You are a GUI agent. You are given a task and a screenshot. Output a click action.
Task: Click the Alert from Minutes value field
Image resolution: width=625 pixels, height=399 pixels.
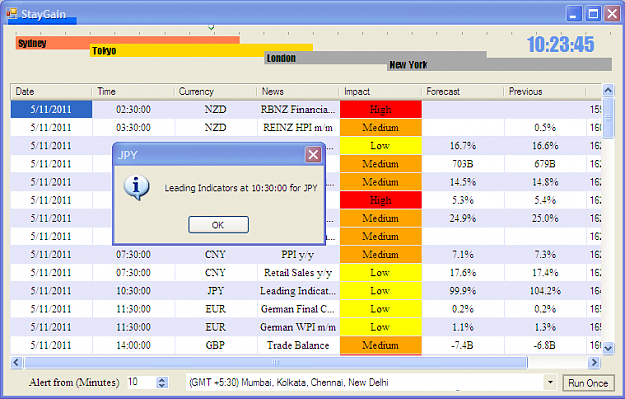(x=141, y=382)
